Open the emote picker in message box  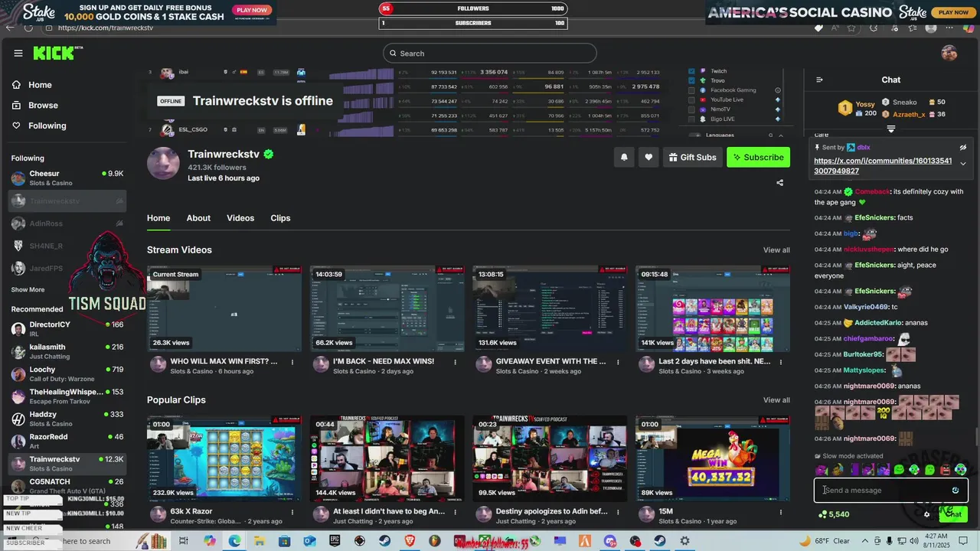point(955,491)
